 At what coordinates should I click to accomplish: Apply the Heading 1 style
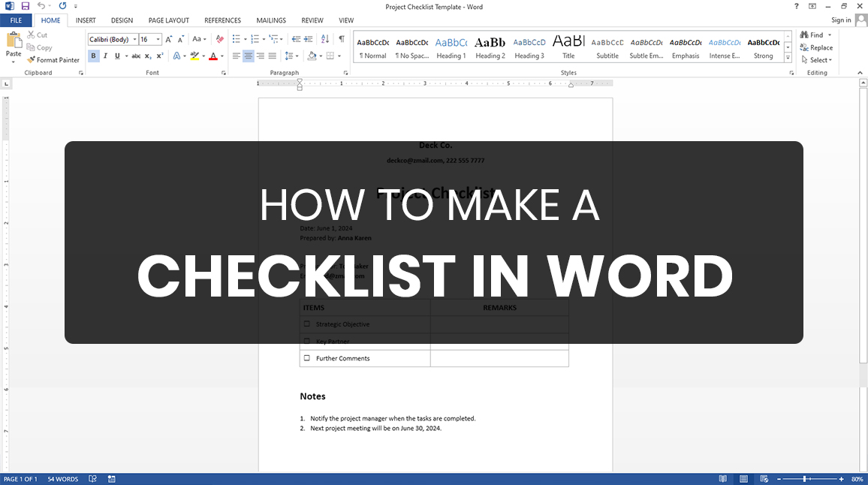click(x=451, y=47)
